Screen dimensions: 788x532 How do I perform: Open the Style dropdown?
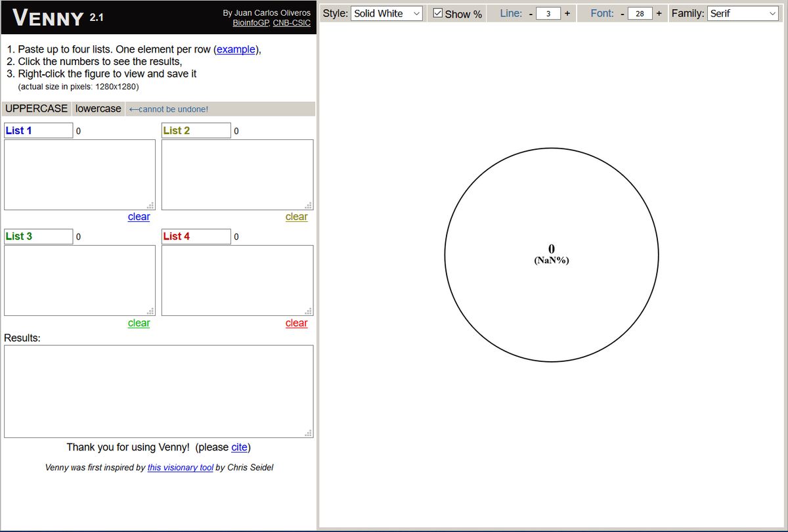[387, 13]
